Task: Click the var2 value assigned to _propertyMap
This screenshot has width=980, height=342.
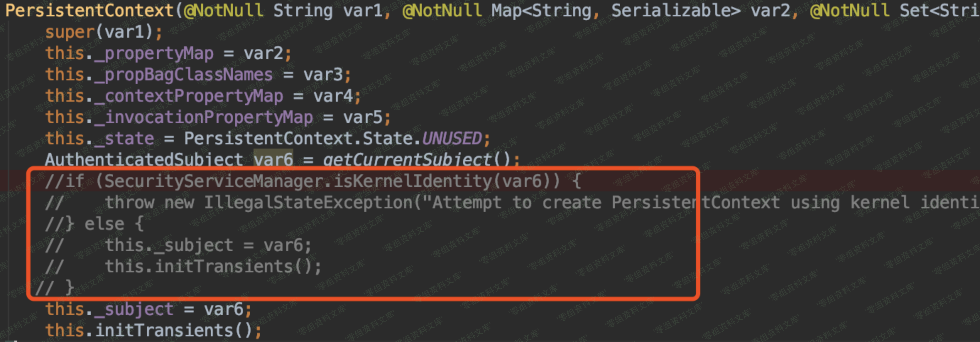Action: (263, 53)
